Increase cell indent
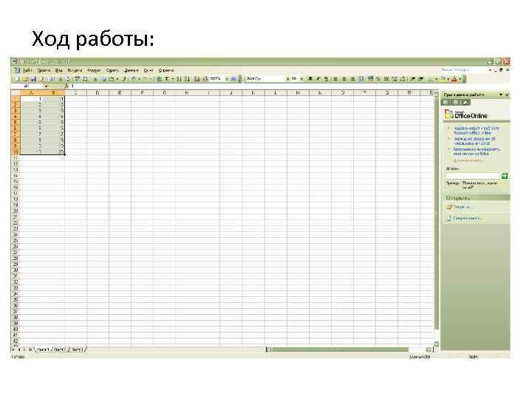The image size is (532, 399). 421,79
